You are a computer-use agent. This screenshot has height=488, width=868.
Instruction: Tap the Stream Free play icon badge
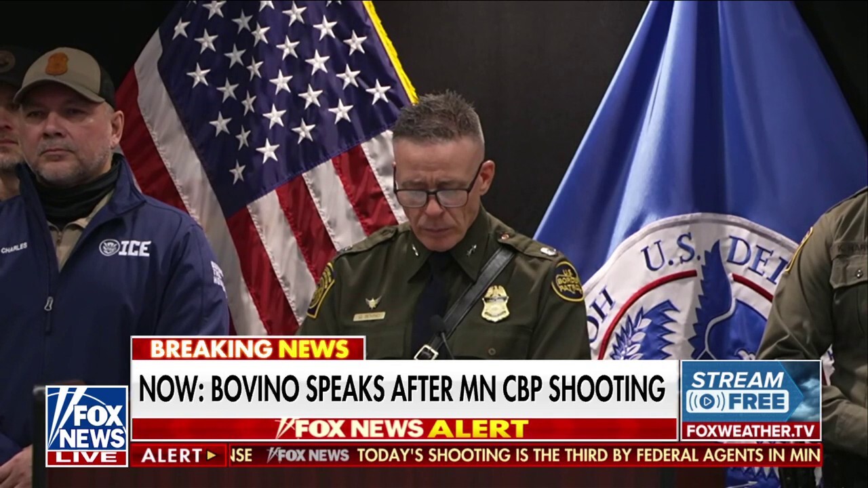(x=751, y=391)
